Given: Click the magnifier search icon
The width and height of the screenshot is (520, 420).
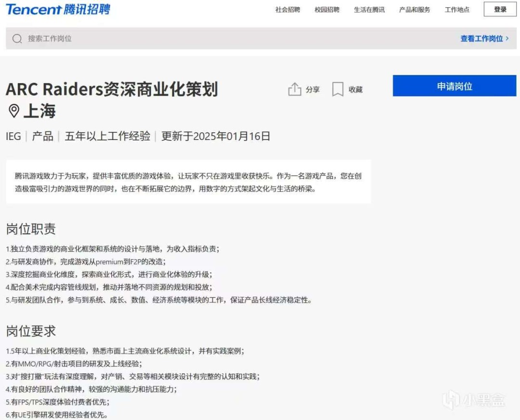Looking at the screenshot, I should click(17, 38).
